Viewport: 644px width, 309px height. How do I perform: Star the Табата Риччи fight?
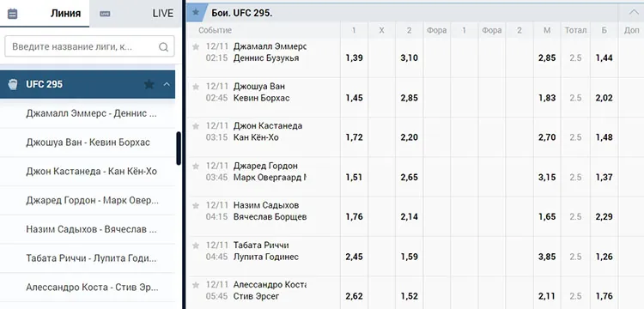[196, 245]
